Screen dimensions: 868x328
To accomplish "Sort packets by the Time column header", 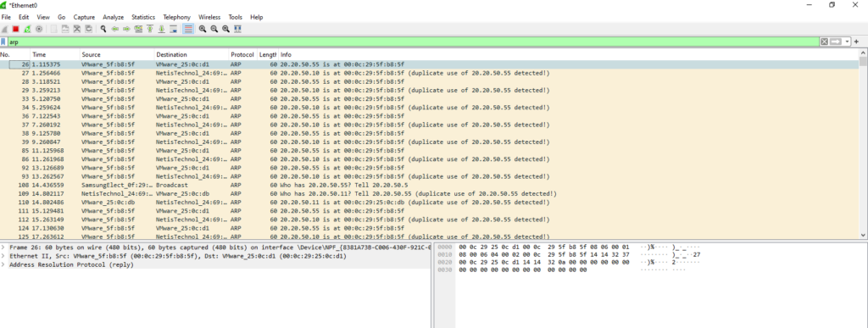I will tap(54, 55).
